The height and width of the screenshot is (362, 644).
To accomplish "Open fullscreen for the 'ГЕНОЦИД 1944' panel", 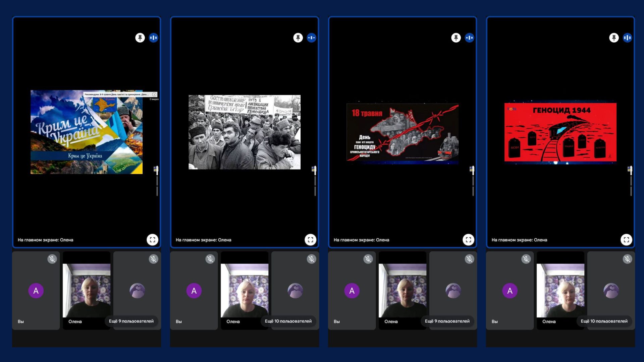I will [626, 240].
